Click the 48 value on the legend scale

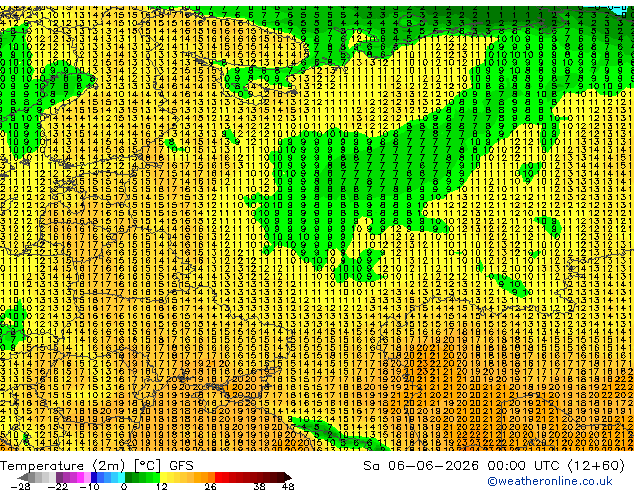point(288,486)
